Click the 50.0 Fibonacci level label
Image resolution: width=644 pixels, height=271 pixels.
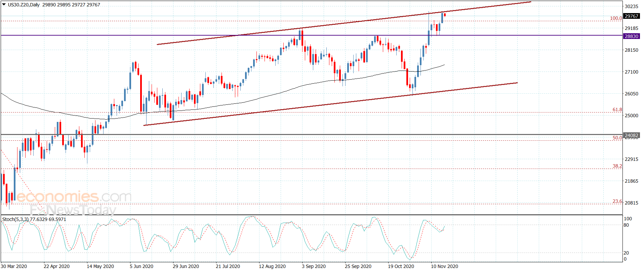[x=617, y=138]
